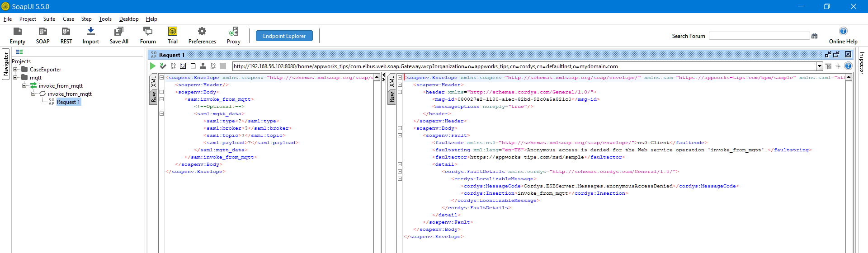
Task: Open the Step menu
Action: pyautogui.click(x=86, y=19)
